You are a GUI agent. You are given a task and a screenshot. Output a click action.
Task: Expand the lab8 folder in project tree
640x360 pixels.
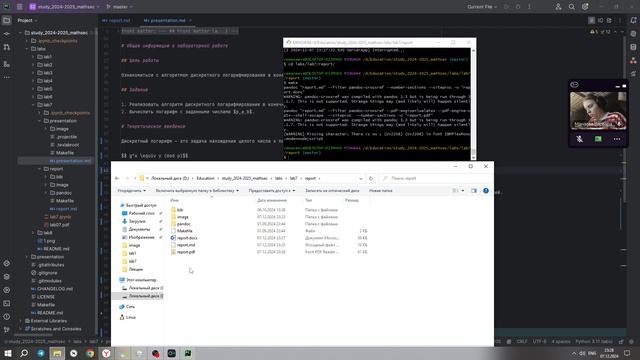pos(33,233)
